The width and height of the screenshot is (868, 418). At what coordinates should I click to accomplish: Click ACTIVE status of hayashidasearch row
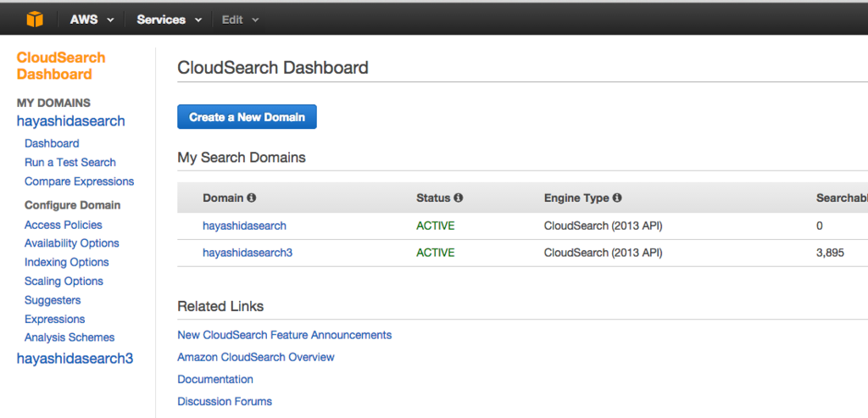point(436,226)
